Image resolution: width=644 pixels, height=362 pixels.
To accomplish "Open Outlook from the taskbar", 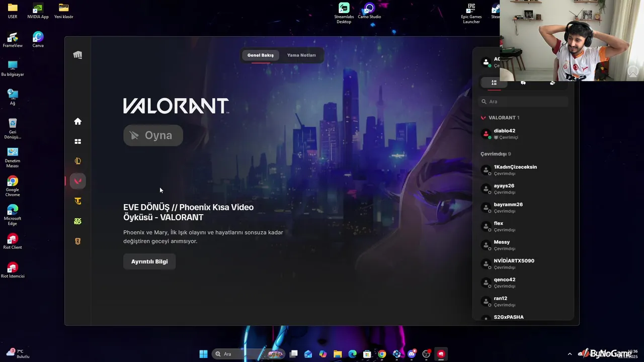I will click(x=308, y=354).
